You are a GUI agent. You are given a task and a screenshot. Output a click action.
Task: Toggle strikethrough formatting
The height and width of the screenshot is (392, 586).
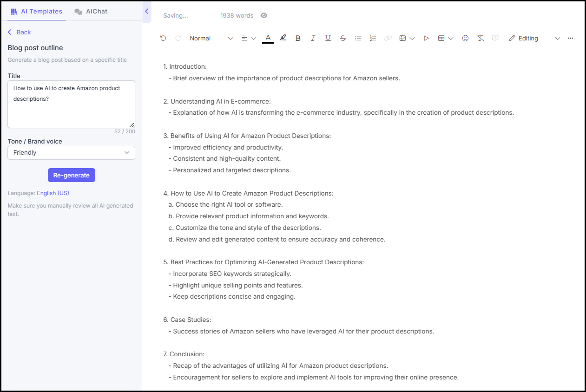343,38
